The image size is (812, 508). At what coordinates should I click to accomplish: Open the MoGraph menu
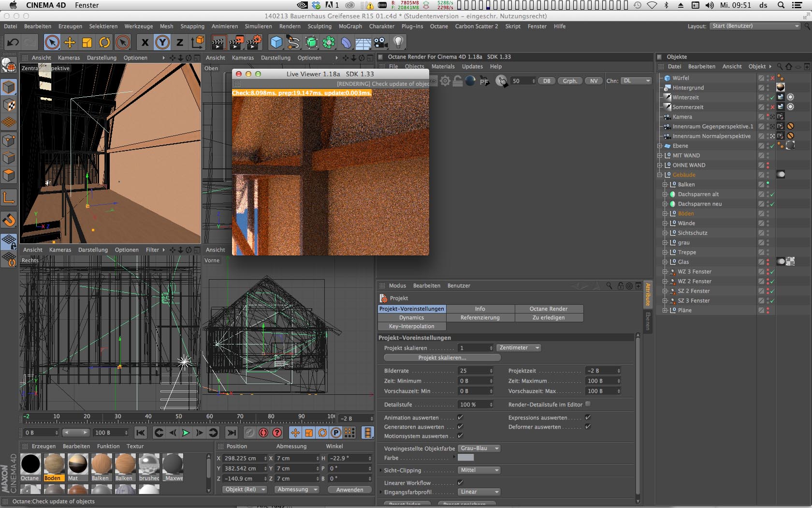point(350,26)
